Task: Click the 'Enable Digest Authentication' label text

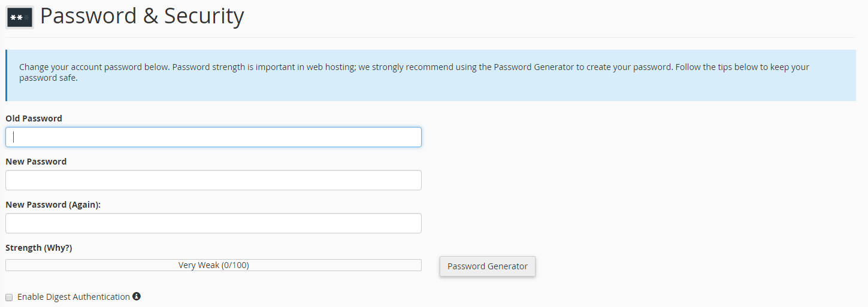Action: 74,297
